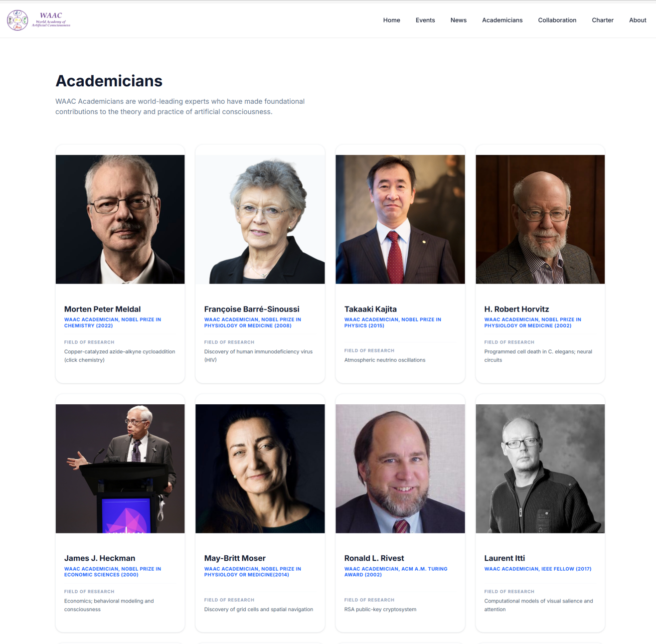656x644 pixels.
Task: Open Laurent Itti's black-and-white photo
Action: point(540,469)
